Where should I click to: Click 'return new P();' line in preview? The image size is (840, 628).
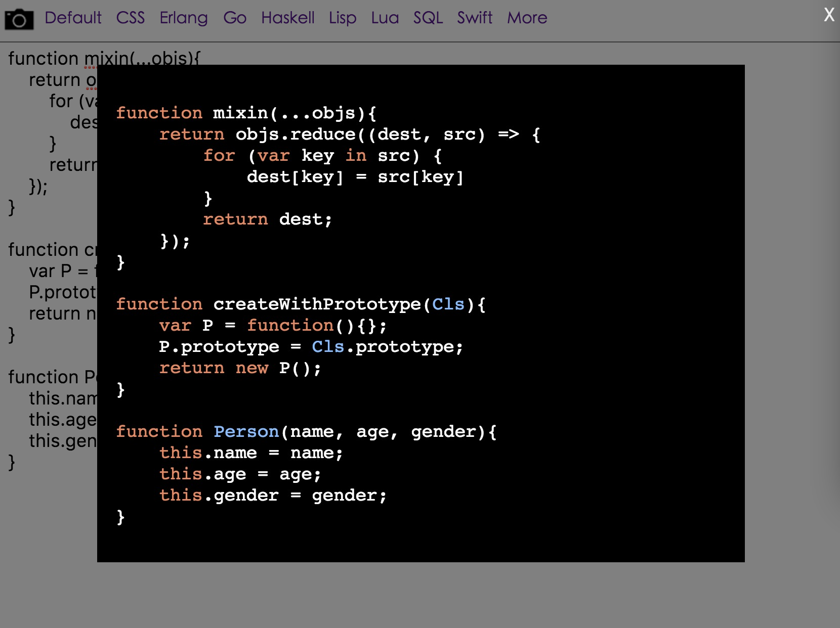240,368
